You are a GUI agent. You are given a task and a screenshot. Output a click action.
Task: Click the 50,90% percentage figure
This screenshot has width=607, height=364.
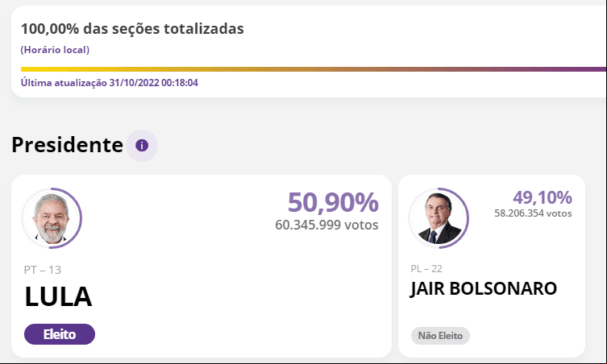pyautogui.click(x=333, y=202)
